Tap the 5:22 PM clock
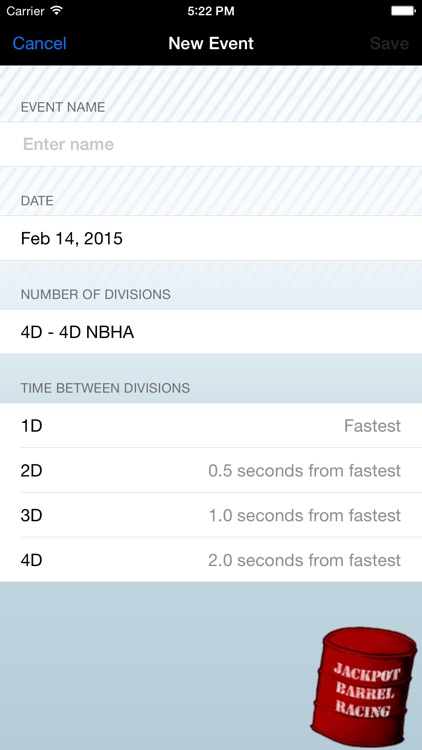The height and width of the screenshot is (750, 422). (211, 11)
